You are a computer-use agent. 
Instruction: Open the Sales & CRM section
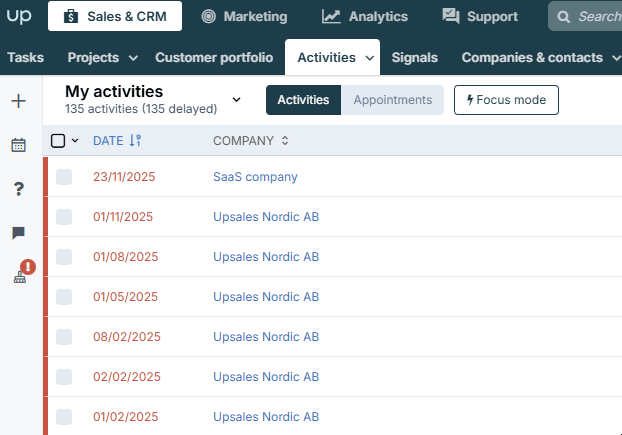[x=115, y=16]
